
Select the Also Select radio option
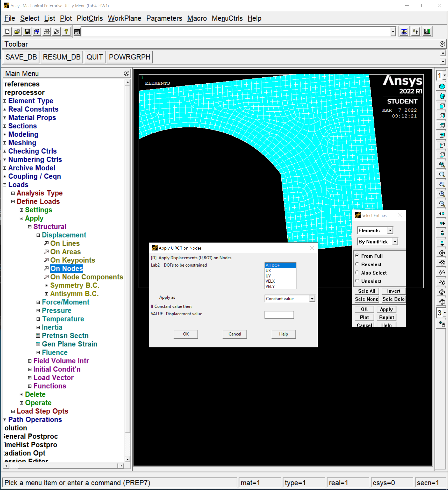pos(357,272)
